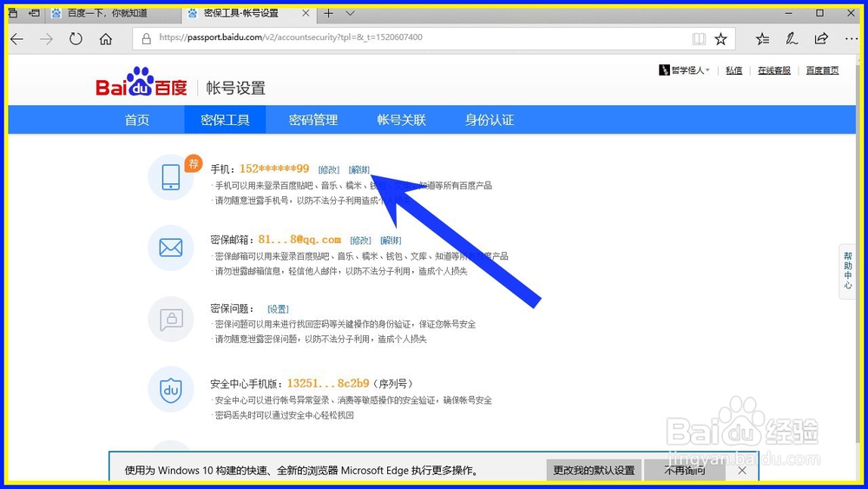Click the 不再询问 button

pyautogui.click(x=685, y=470)
